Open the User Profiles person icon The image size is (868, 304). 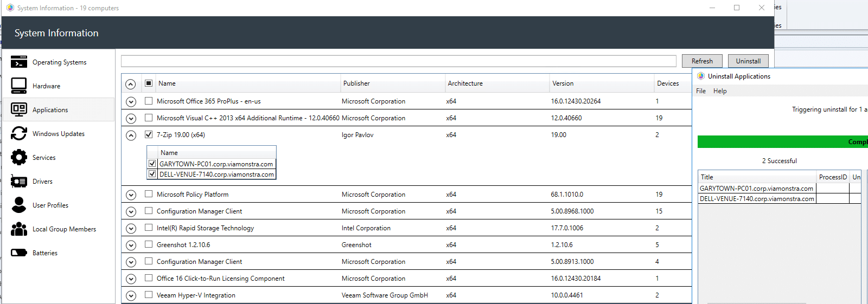19,205
